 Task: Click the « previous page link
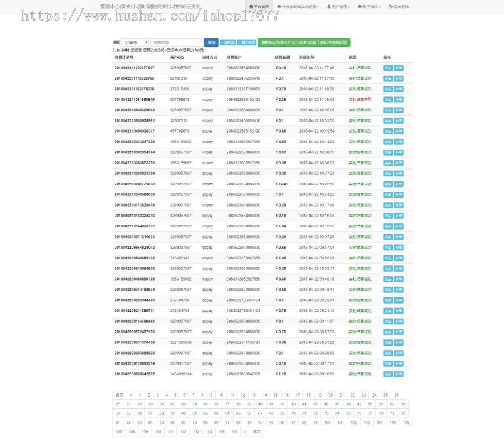pos(131,395)
